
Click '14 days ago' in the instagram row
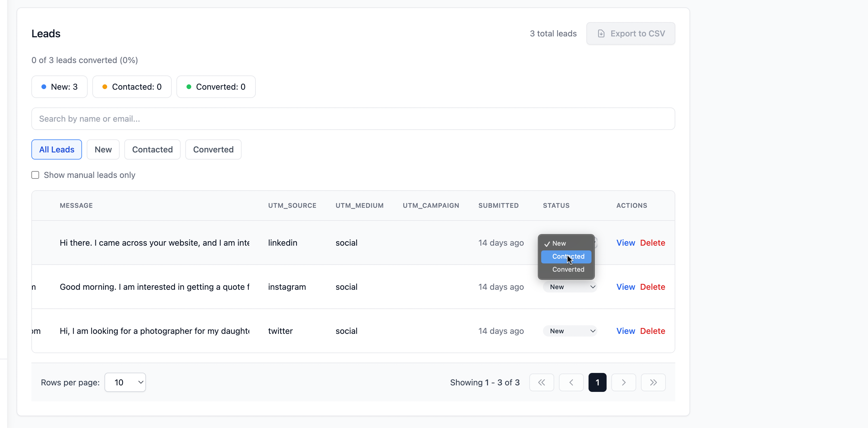click(x=501, y=287)
